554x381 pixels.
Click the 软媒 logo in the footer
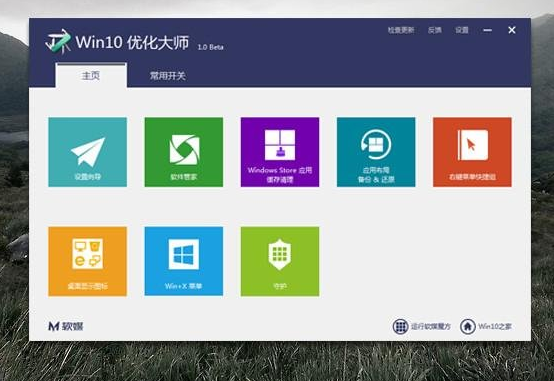click(x=66, y=326)
